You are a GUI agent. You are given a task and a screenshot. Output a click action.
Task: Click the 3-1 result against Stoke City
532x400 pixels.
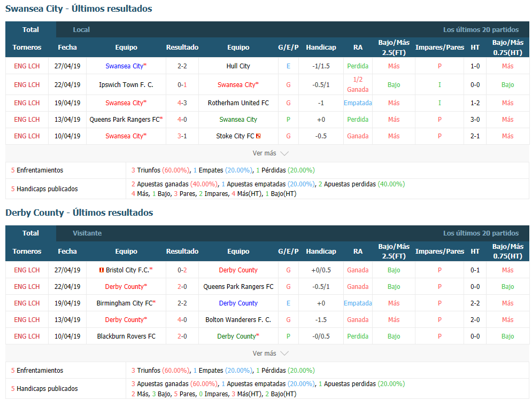(182, 136)
